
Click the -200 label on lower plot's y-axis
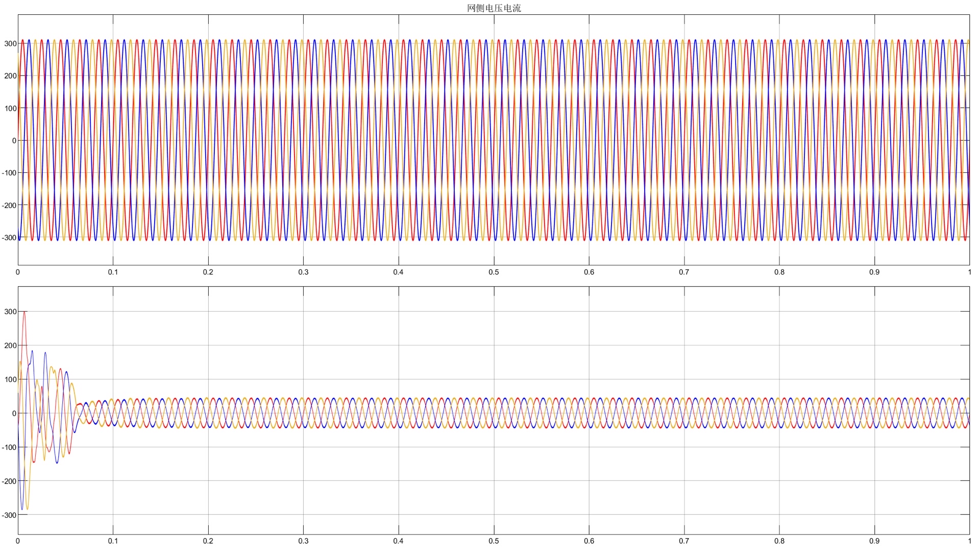pyautogui.click(x=9, y=481)
